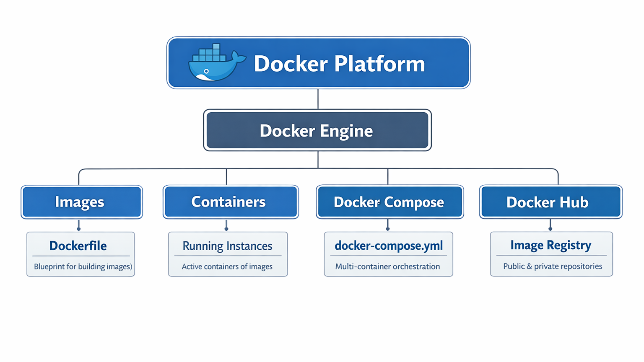The width and height of the screenshot is (644, 362).
Task: Click connector line between Platform and Engine
Action: [x=318, y=99]
